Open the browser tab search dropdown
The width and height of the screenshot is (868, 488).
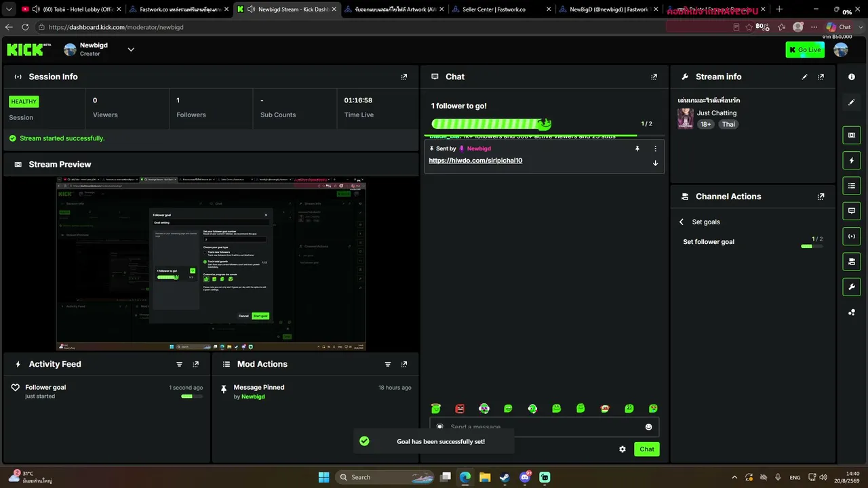[x=9, y=9]
